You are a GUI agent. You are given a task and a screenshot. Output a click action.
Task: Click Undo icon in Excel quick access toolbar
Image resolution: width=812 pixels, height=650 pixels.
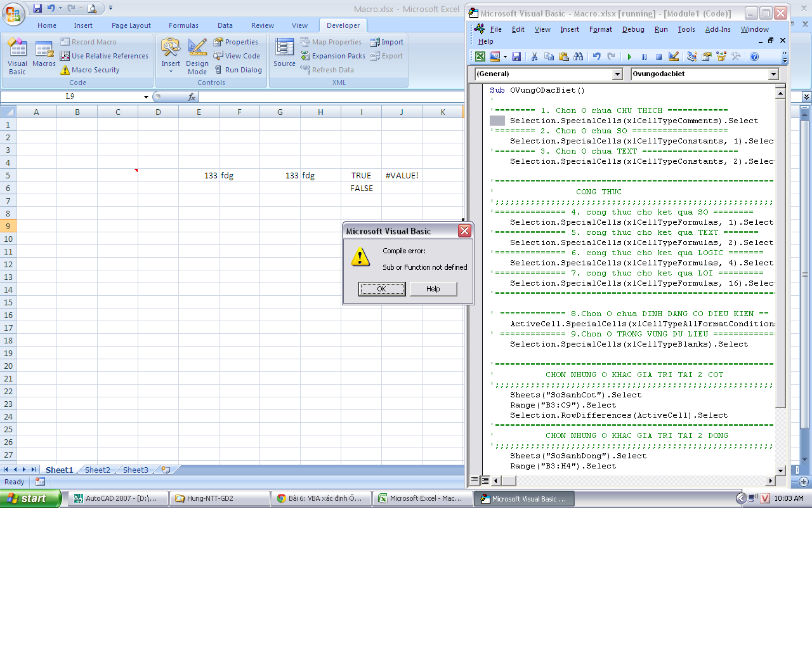(x=51, y=8)
